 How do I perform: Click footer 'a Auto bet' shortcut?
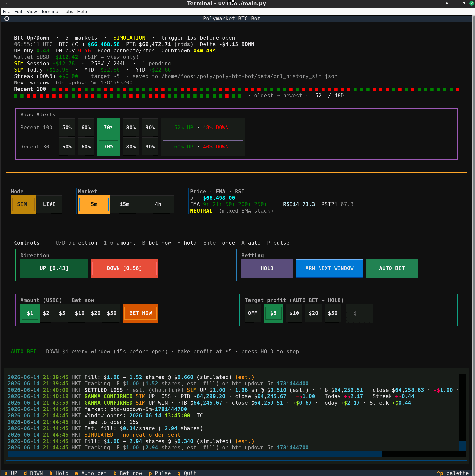[91, 473]
